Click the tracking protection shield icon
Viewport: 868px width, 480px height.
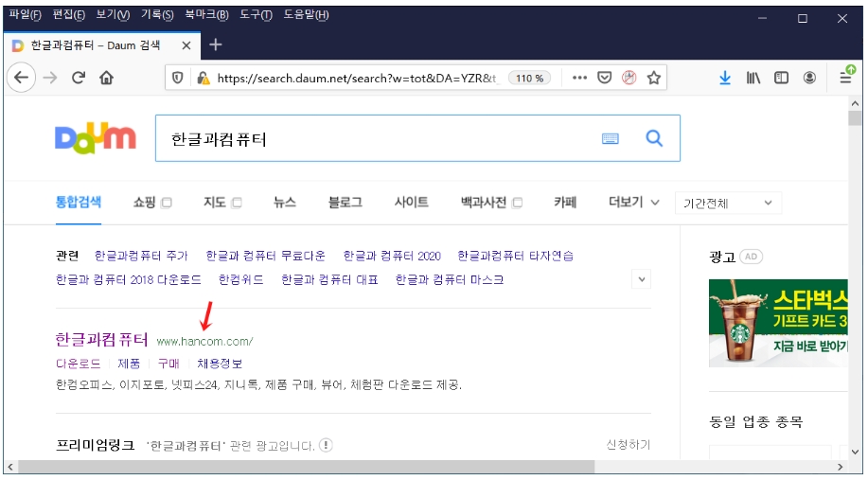click(178, 78)
